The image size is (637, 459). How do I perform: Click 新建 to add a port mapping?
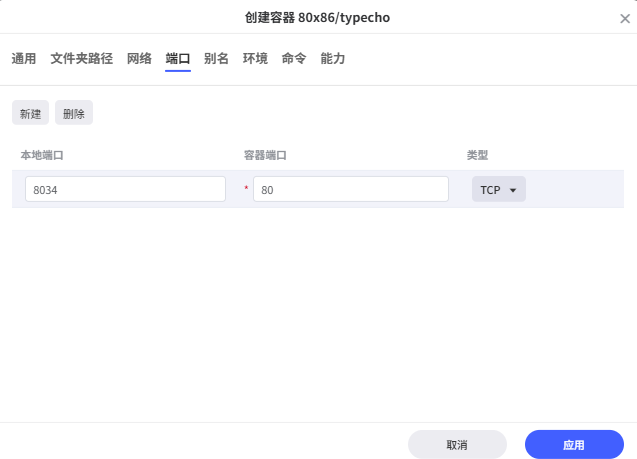30,113
